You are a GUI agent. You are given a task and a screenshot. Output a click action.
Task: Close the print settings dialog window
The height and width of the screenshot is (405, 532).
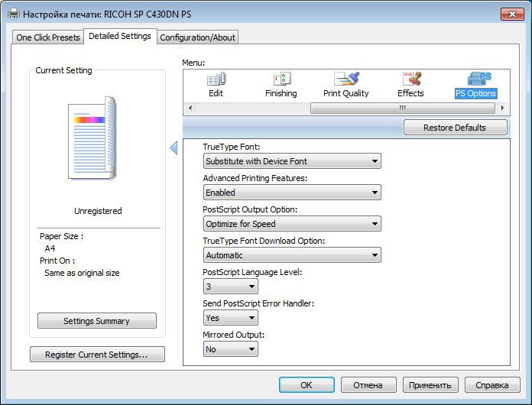(511, 14)
